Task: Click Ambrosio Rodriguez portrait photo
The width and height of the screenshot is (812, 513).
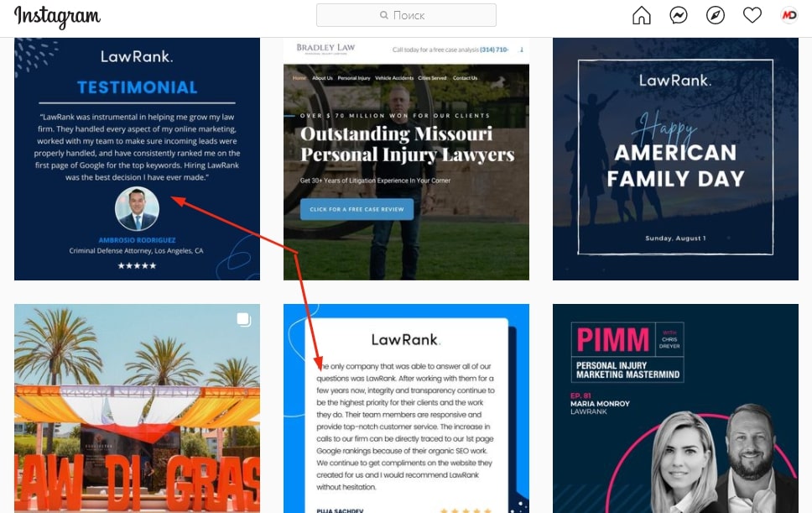Action: [x=137, y=208]
